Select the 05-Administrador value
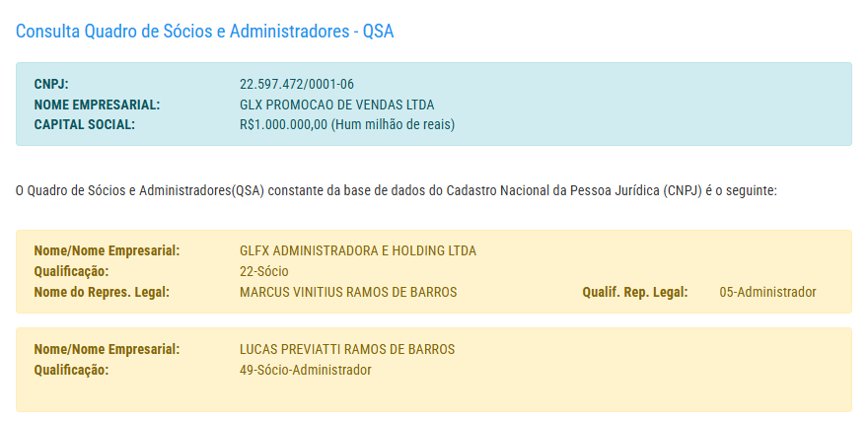The width and height of the screenshot is (868, 421). (x=768, y=292)
